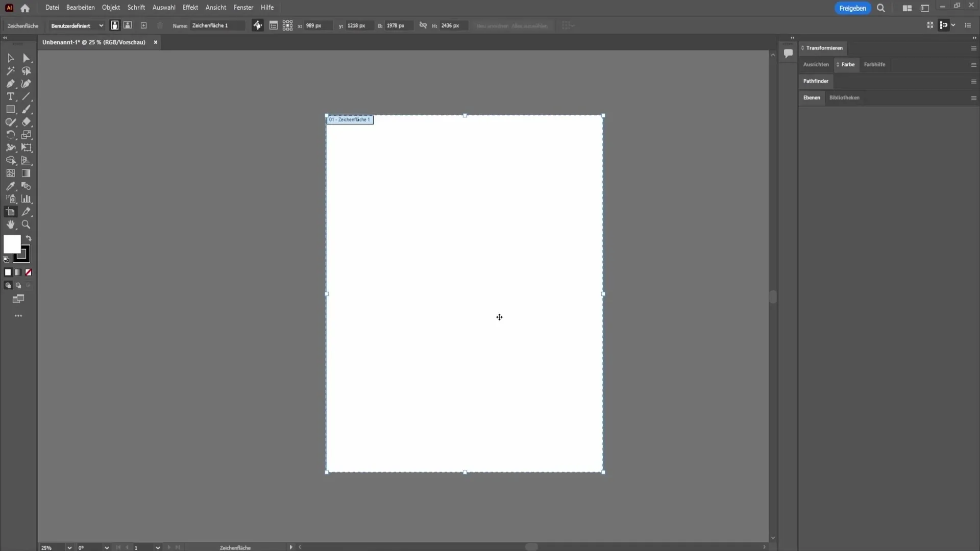Viewport: 980px width, 551px height.
Task: Select the Direct Selection tool
Action: click(27, 58)
